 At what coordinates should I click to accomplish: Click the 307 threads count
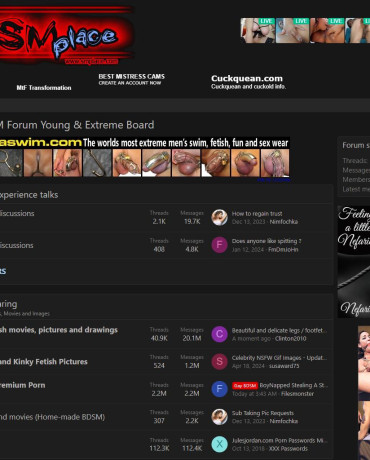click(x=159, y=421)
